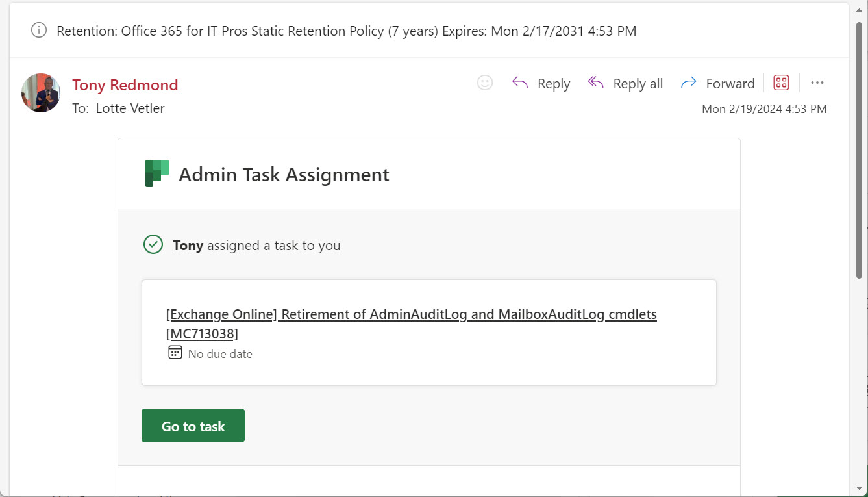Image resolution: width=868 pixels, height=497 pixels.
Task: Click Tony Redmond's profile photo
Action: pyautogui.click(x=41, y=93)
